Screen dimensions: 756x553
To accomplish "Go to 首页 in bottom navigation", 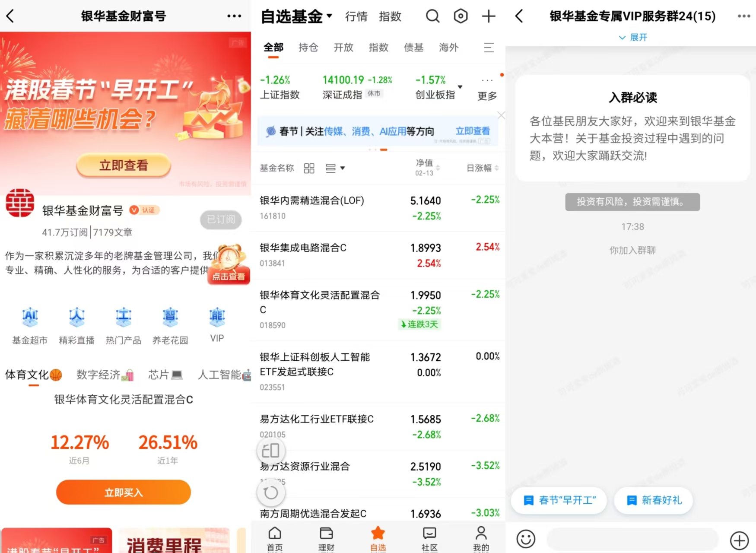I will (x=275, y=538).
